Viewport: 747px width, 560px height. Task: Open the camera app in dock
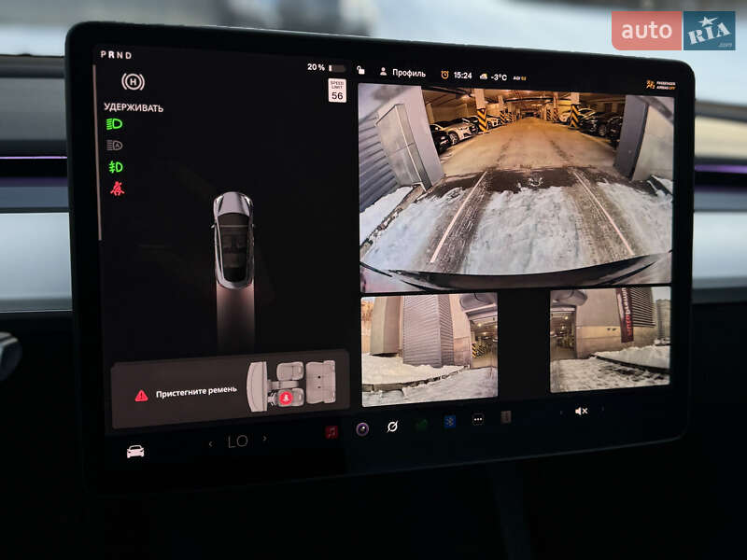(362, 428)
